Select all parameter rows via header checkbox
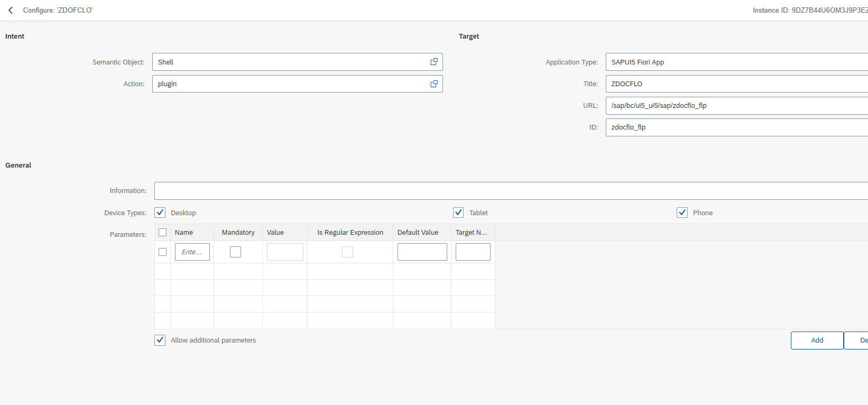 [162, 233]
